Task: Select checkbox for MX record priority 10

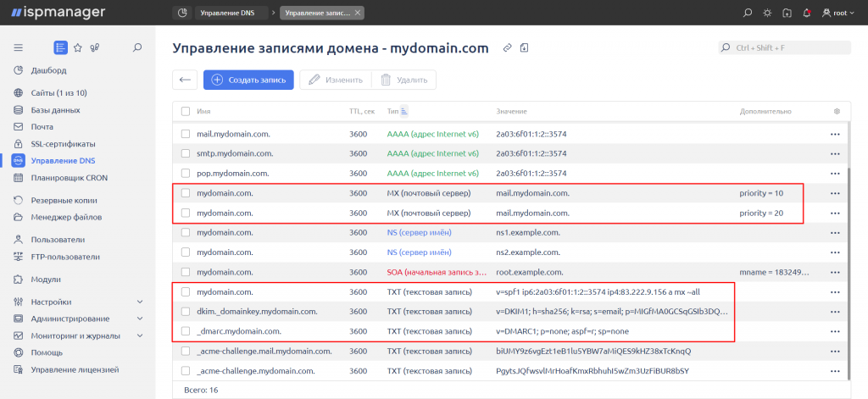Action: click(186, 193)
